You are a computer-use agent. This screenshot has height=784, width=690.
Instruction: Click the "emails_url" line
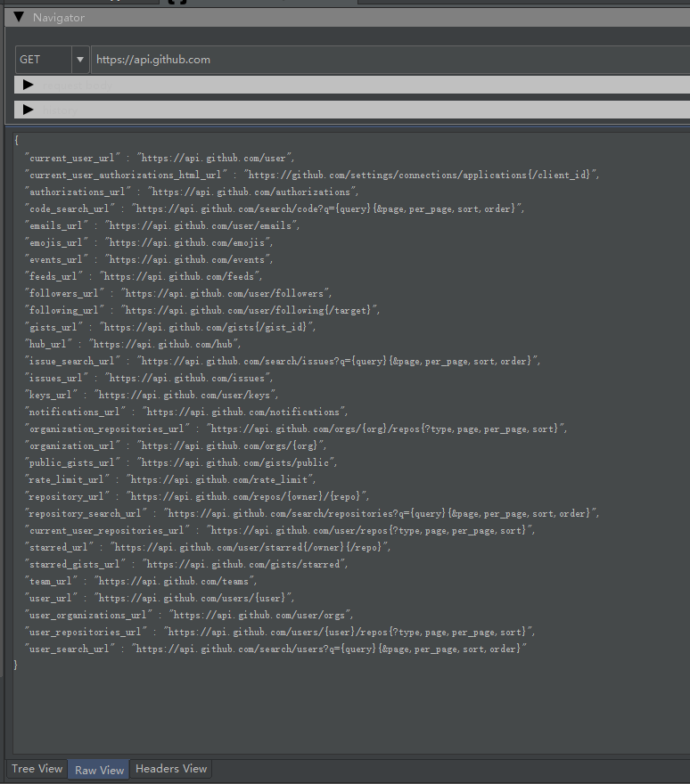click(x=162, y=226)
